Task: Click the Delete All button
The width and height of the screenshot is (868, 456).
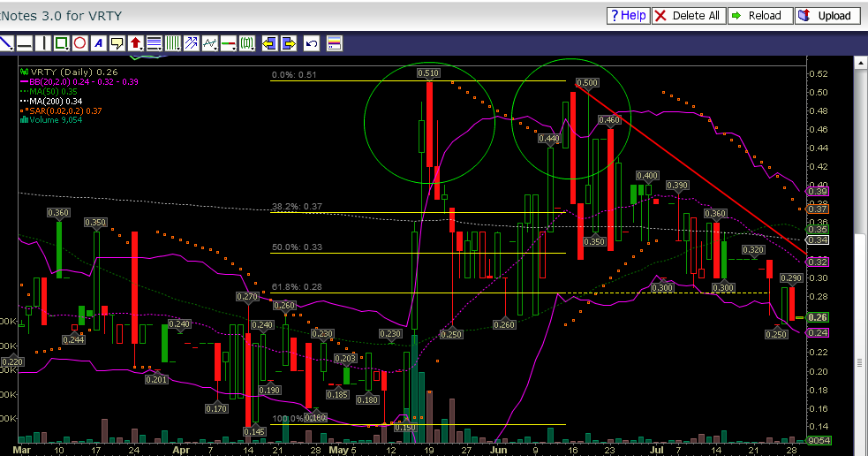Action: click(x=689, y=16)
